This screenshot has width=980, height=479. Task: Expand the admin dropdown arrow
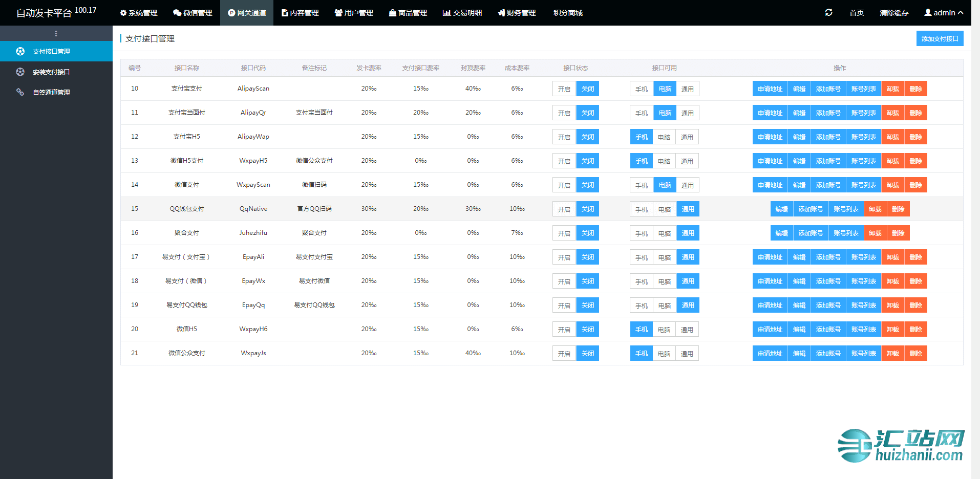pos(961,13)
